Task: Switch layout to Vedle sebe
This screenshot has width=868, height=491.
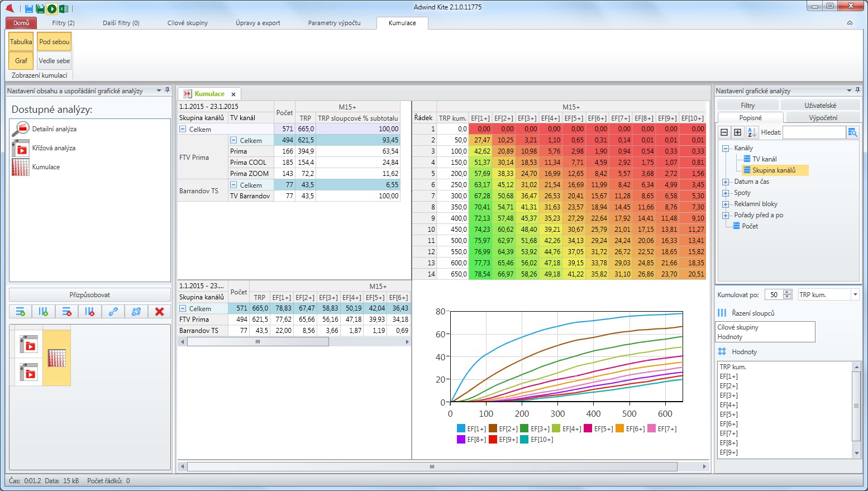Action: coord(54,60)
